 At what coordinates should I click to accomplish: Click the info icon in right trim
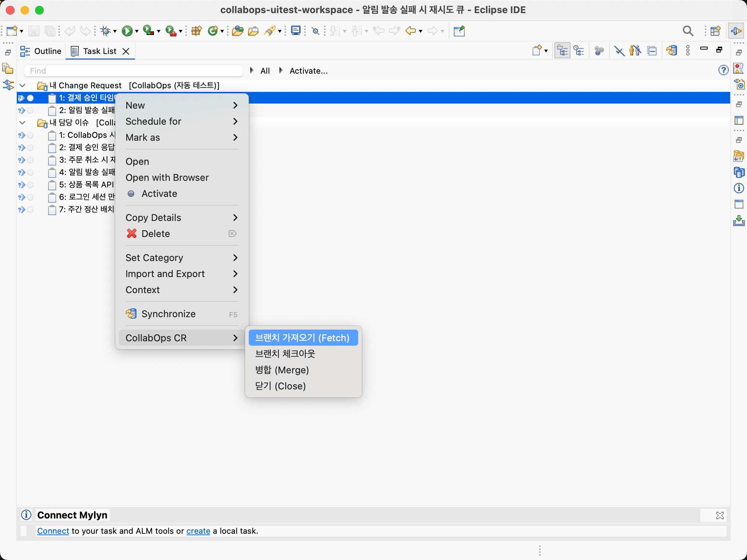[739, 188]
